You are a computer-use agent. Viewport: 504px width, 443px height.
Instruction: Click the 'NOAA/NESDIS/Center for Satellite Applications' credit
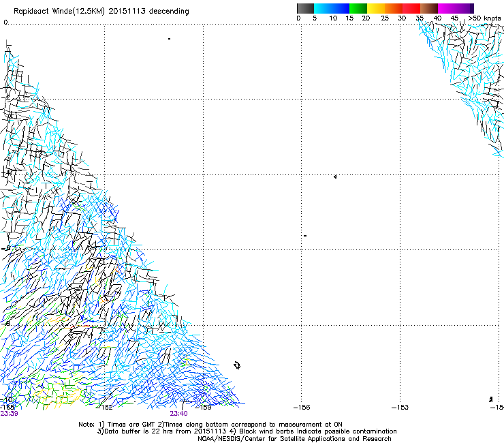pyautogui.click(x=294, y=439)
